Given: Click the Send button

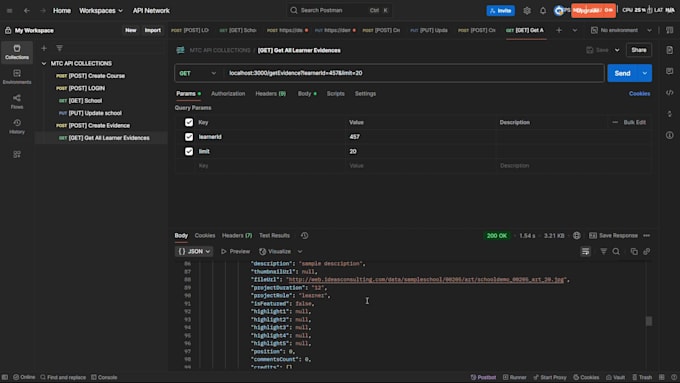Looking at the screenshot, I should pyautogui.click(x=622, y=73).
